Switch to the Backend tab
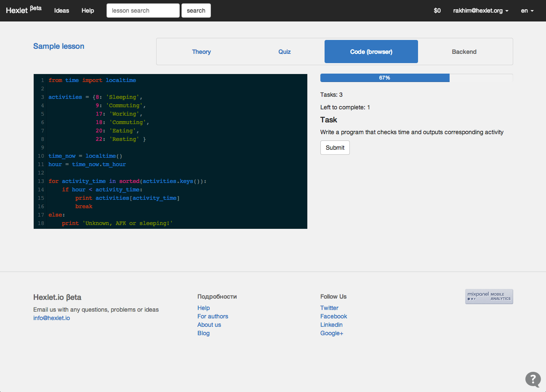 464,52
